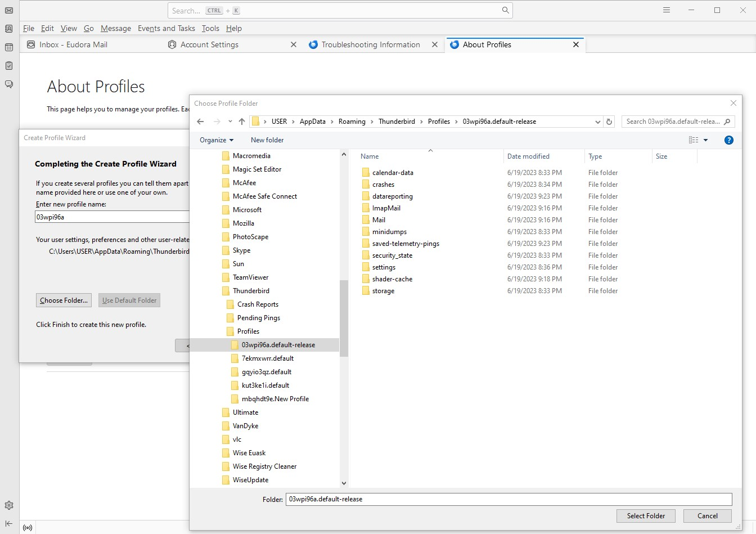756x534 pixels.
Task: Refresh the folder location in dialog
Action: [x=609, y=122]
